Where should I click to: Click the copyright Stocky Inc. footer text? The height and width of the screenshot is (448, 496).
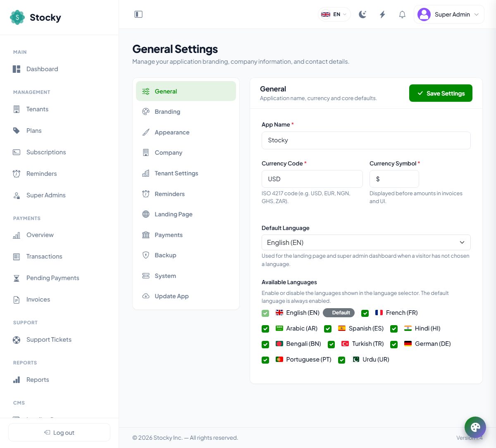pyautogui.click(x=185, y=438)
